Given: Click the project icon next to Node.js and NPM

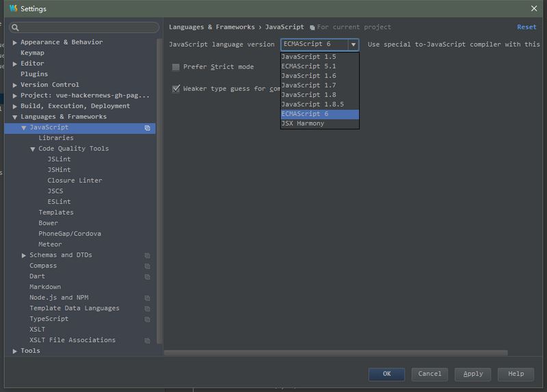Looking at the screenshot, I should click(147, 298).
